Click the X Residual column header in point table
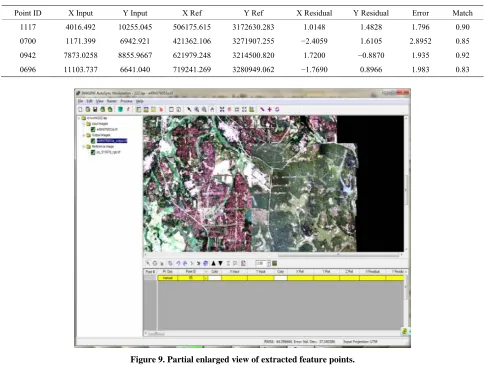Screen dimensions: 486x368 pyautogui.click(x=372, y=272)
